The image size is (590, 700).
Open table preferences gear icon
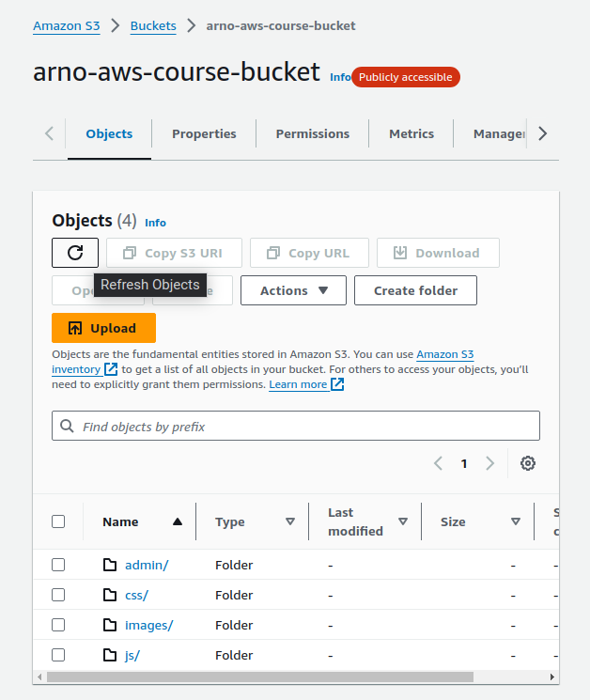pos(528,463)
